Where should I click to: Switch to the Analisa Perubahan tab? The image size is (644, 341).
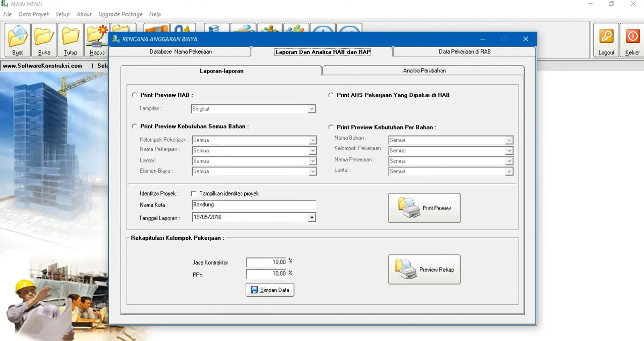(424, 70)
